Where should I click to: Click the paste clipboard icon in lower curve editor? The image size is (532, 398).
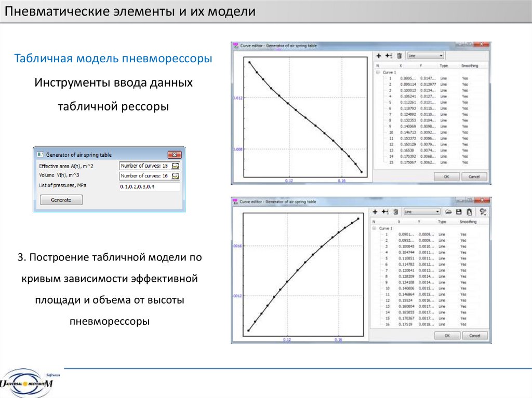pos(469,212)
